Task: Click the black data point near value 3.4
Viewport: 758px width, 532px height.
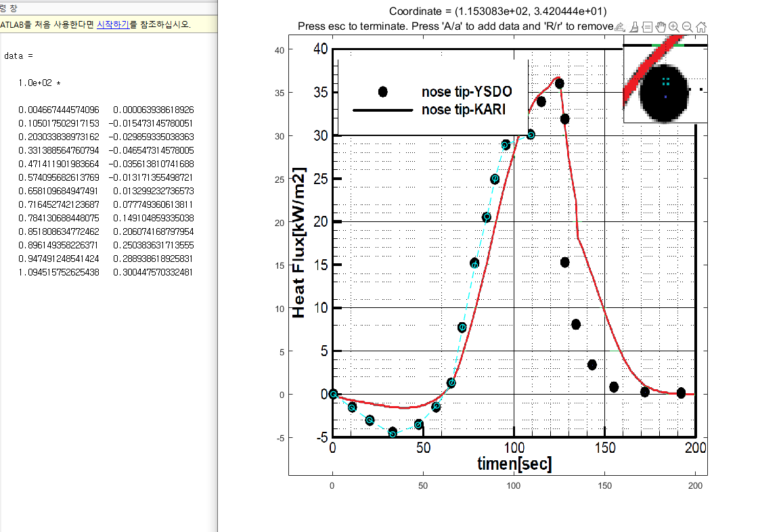Action: (592, 365)
